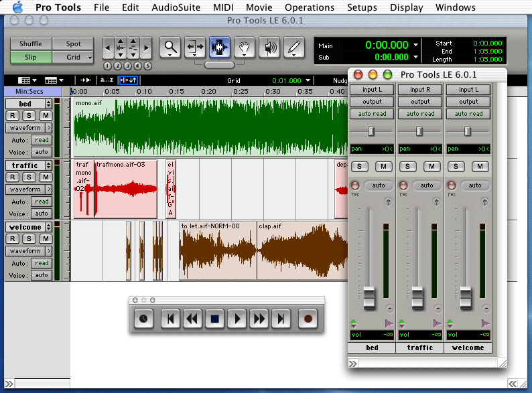Arm the rec button on welcome channel
532x393 pixels.
(452, 185)
